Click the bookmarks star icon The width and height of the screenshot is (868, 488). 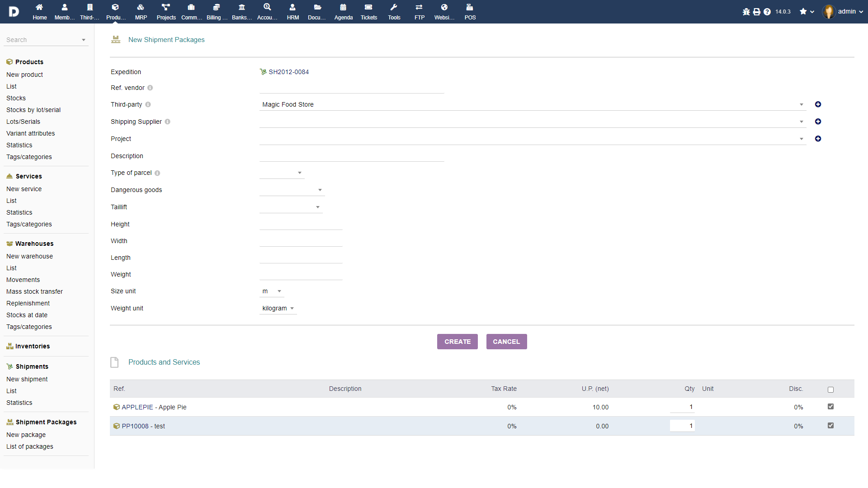803,12
